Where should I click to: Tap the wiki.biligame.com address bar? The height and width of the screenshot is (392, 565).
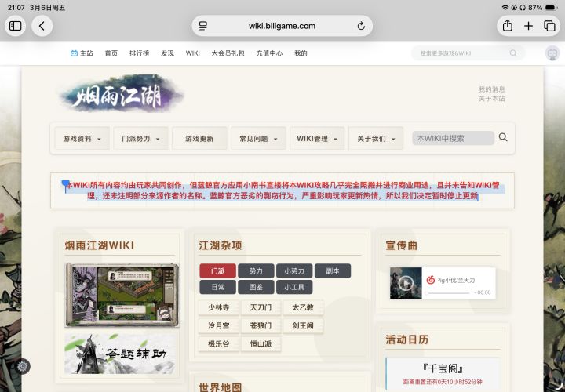282,26
